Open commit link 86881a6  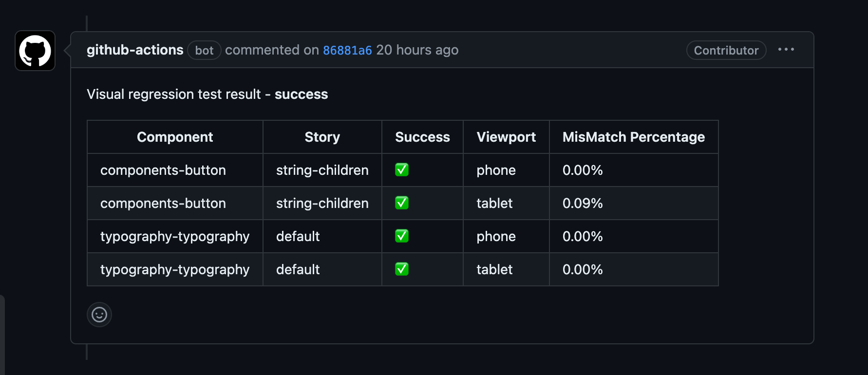point(347,50)
